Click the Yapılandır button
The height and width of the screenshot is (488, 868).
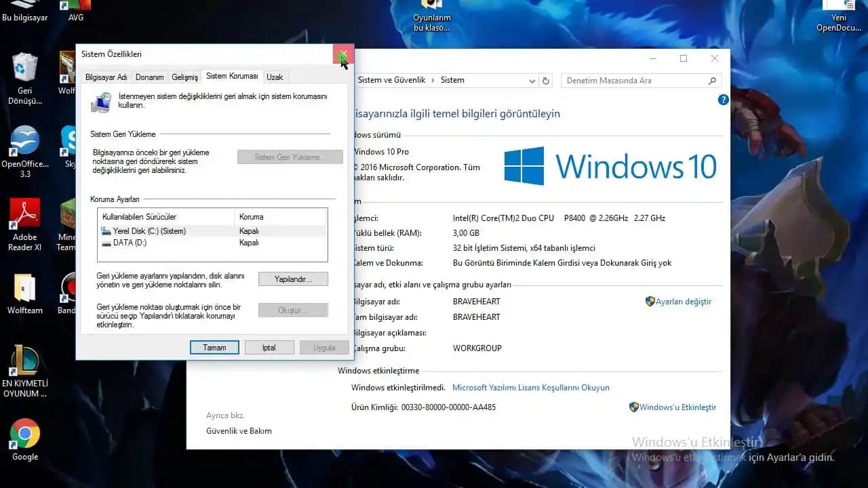tap(293, 279)
